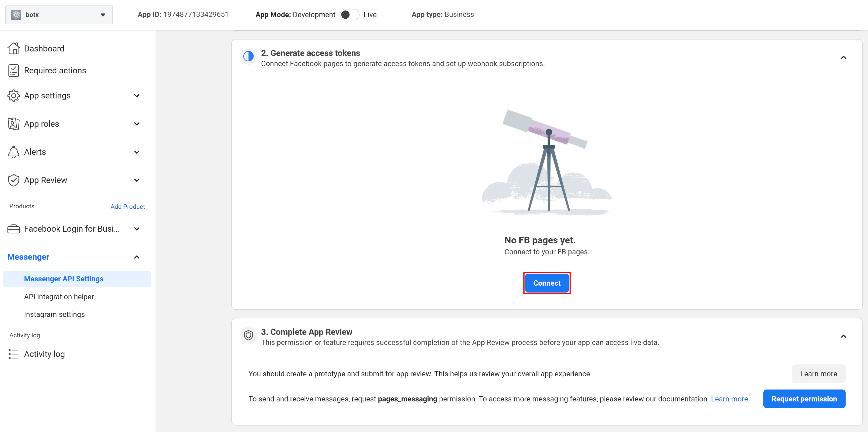
Task: Click the Alerts label
Action: (35, 152)
